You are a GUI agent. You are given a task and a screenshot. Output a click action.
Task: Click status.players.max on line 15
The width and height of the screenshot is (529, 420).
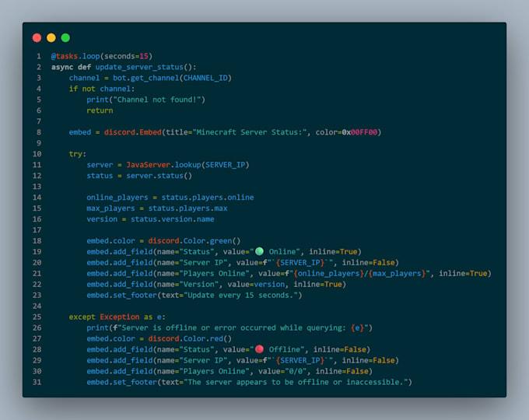[187, 208]
